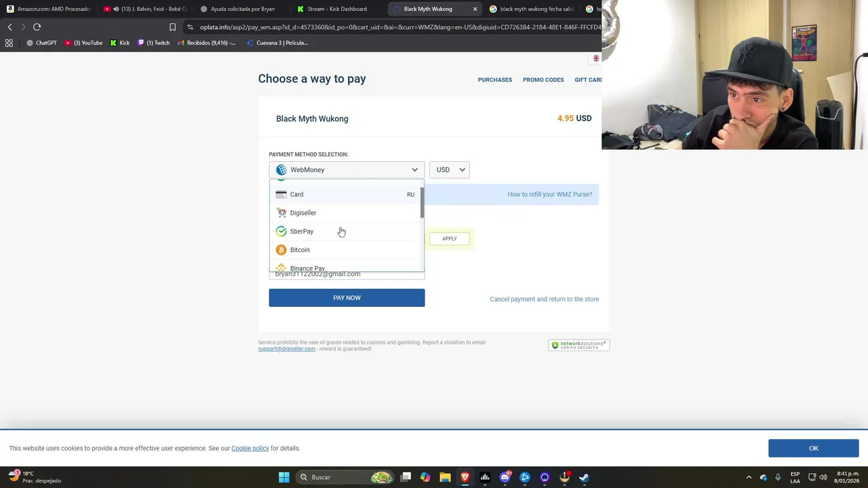Pick SberPay from the dropdown list
The image size is (868, 488).
pyautogui.click(x=345, y=231)
